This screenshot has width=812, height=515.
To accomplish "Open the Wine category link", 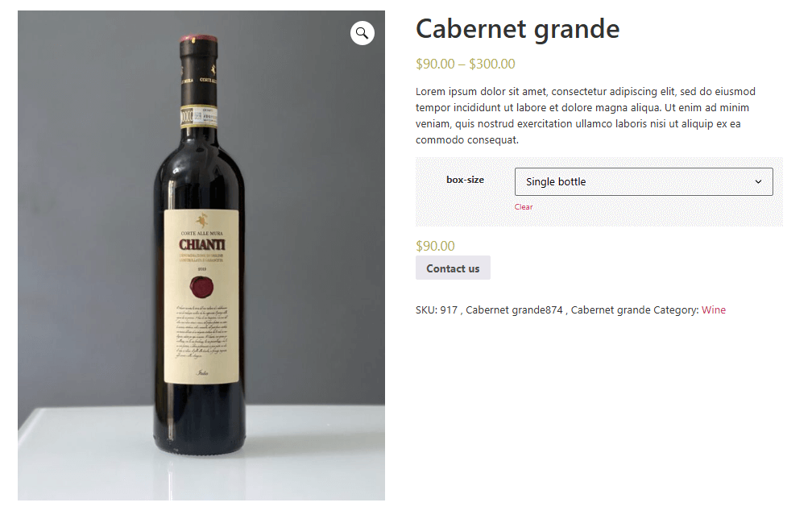I will 714,309.
